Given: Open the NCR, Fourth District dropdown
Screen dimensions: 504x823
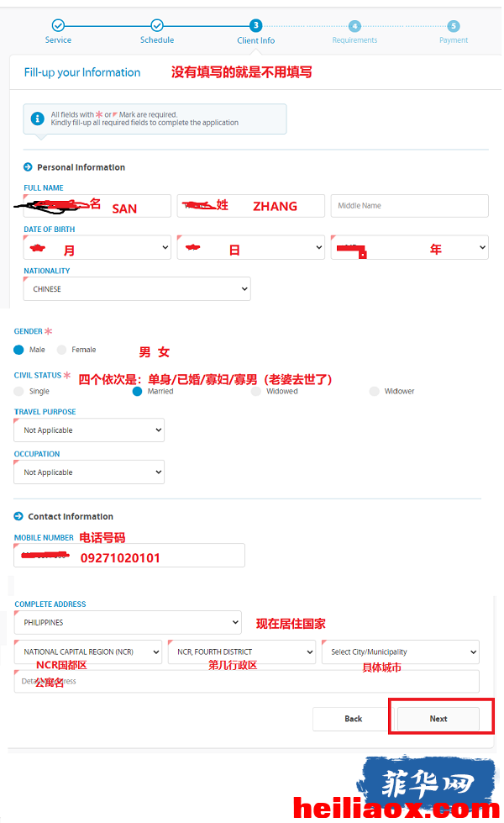Looking at the screenshot, I should (242, 652).
